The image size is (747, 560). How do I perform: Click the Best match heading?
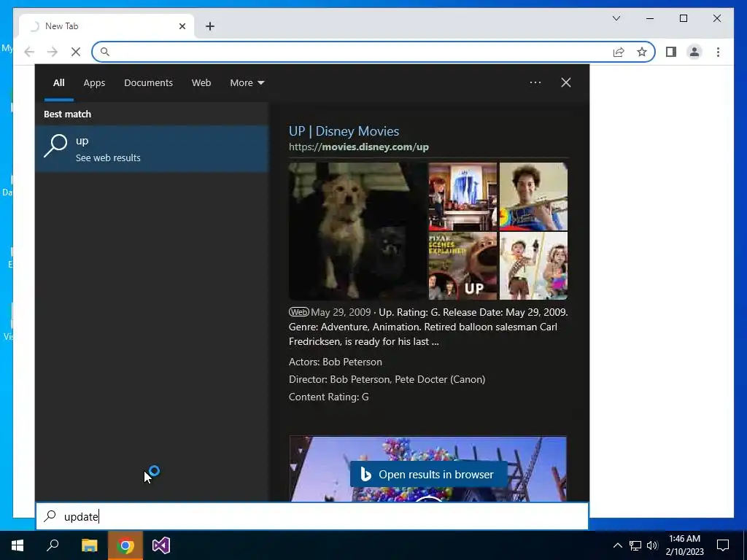coord(67,114)
